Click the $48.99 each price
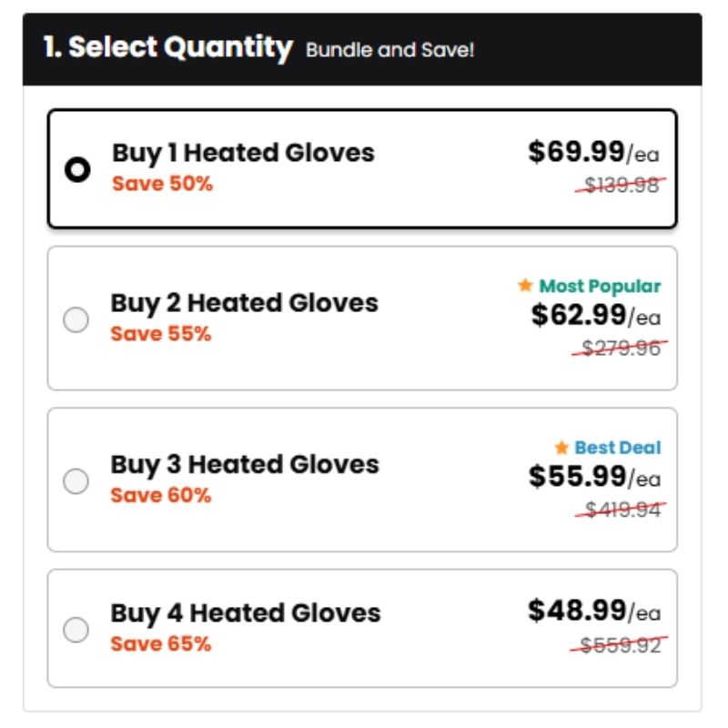 594,611
